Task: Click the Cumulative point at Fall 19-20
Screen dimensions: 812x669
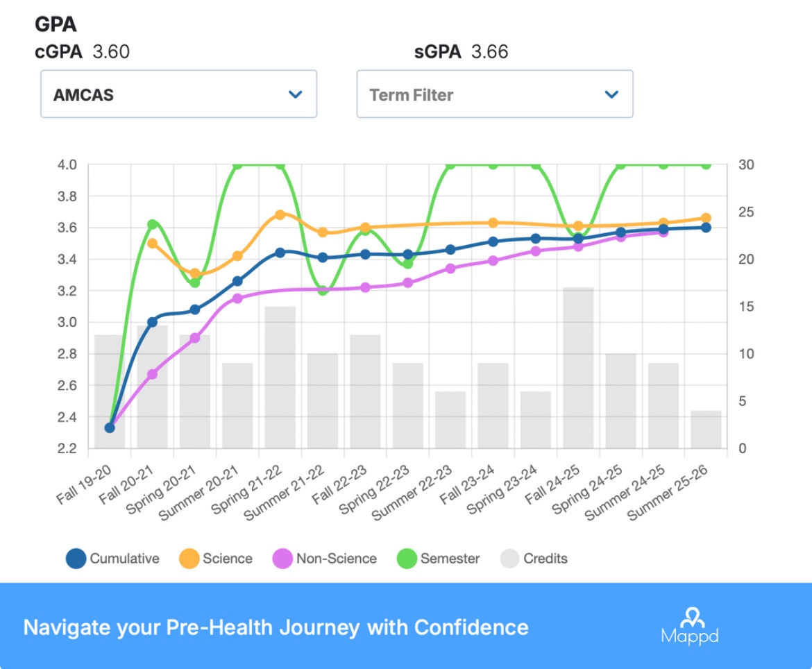Action: pyautogui.click(x=110, y=427)
